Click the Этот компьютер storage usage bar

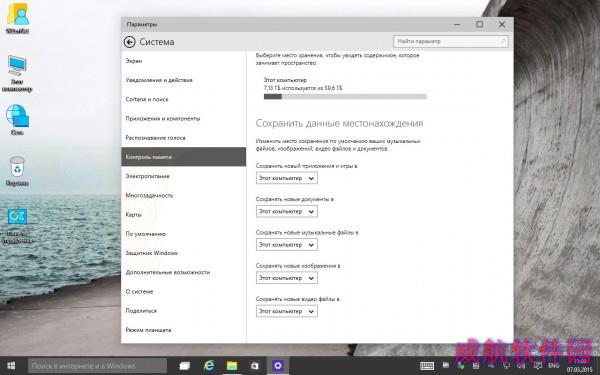pos(345,97)
